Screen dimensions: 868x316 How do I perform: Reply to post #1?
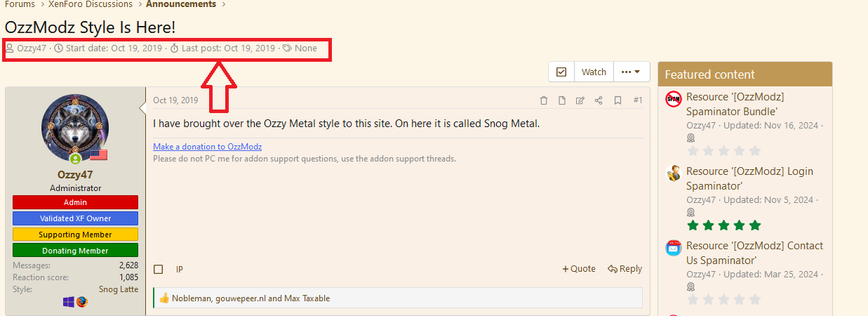point(625,268)
